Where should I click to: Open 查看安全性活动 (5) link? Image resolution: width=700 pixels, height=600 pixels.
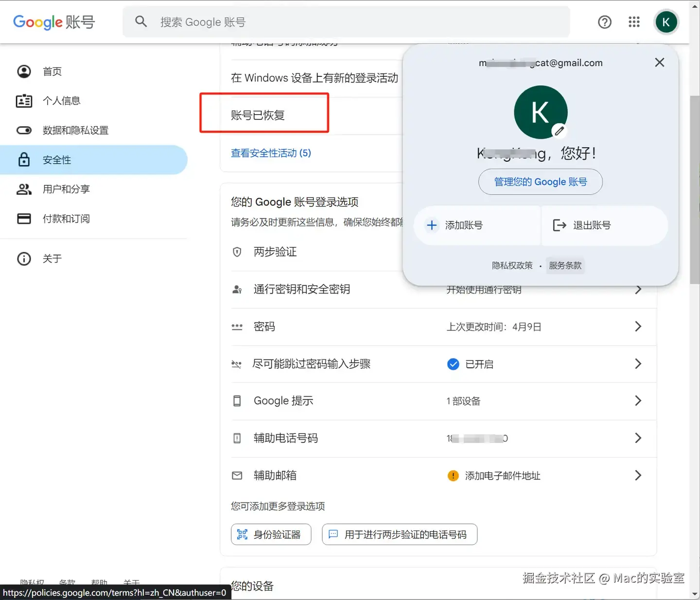pyautogui.click(x=271, y=153)
